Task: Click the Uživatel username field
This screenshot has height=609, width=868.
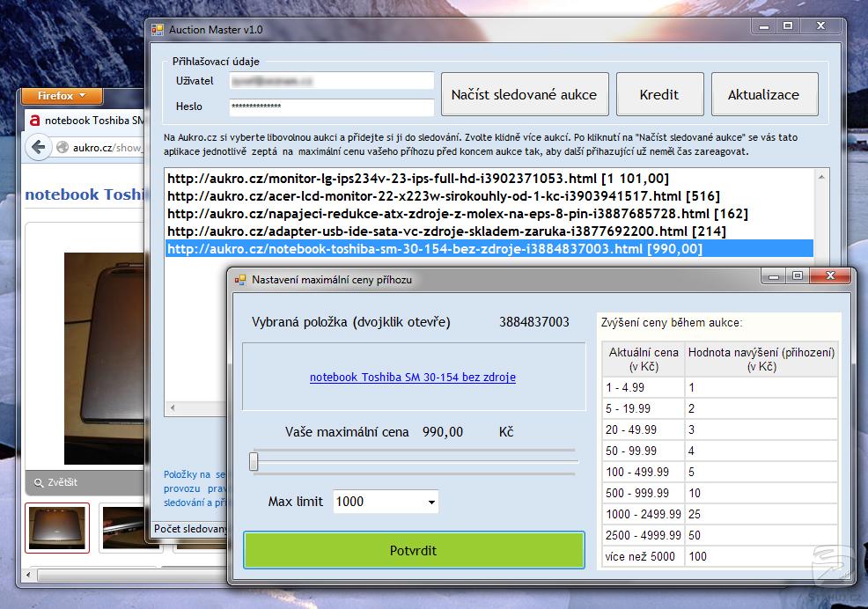Action: tap(331, 81)
